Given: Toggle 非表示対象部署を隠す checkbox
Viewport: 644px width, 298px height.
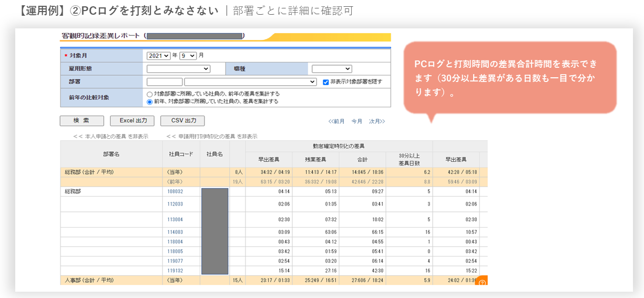Looking at the screenshot, I should point(326,82).
